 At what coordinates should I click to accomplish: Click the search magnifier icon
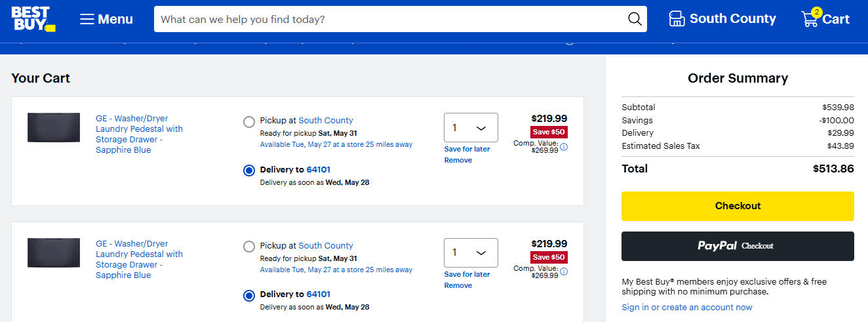(635, 19)
